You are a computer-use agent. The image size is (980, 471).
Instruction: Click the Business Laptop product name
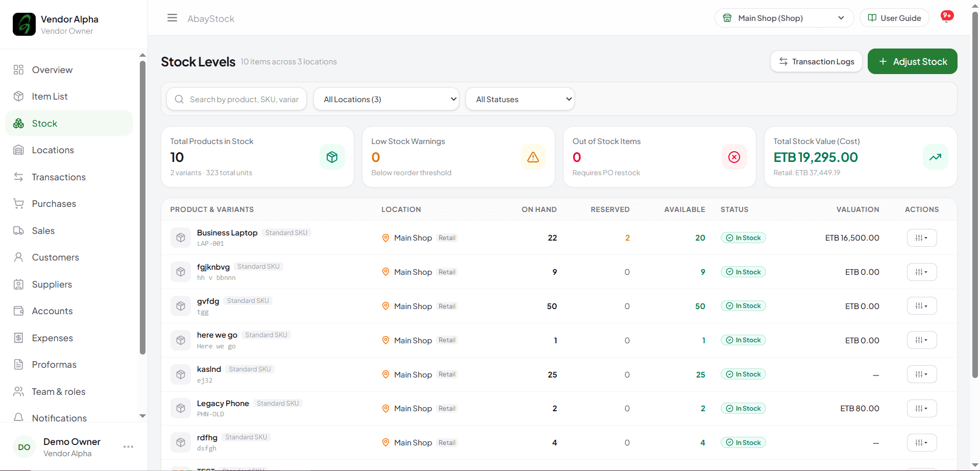click(x=227, y=232)
